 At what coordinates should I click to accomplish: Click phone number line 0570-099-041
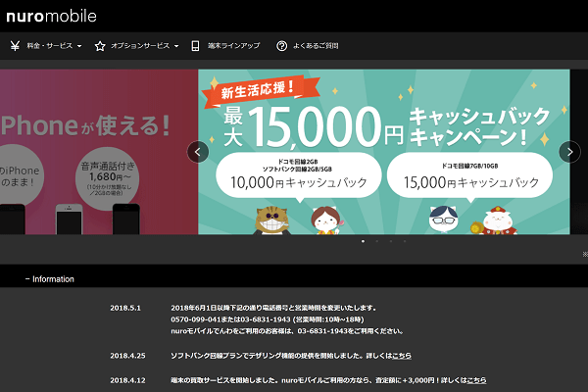(x=268, y=319)
